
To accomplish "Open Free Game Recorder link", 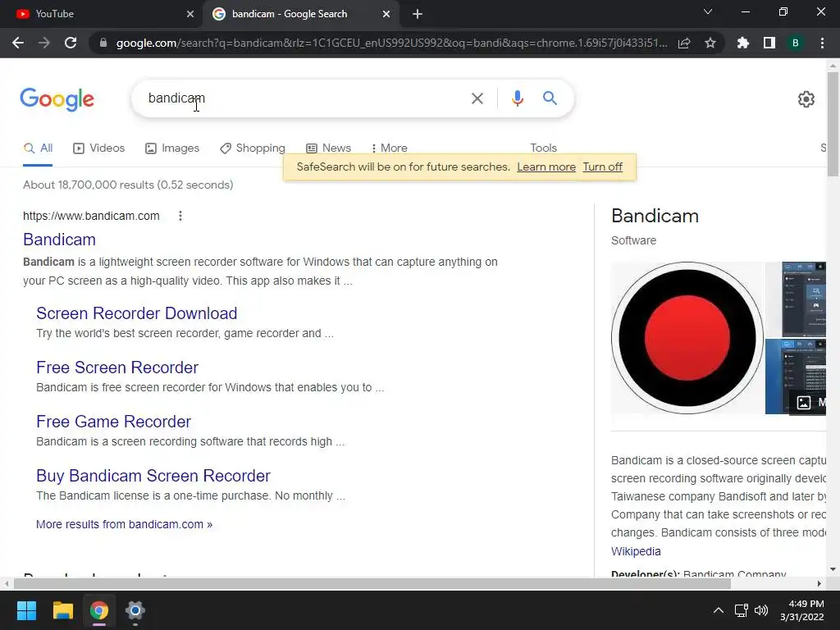I will coord(113,422).
